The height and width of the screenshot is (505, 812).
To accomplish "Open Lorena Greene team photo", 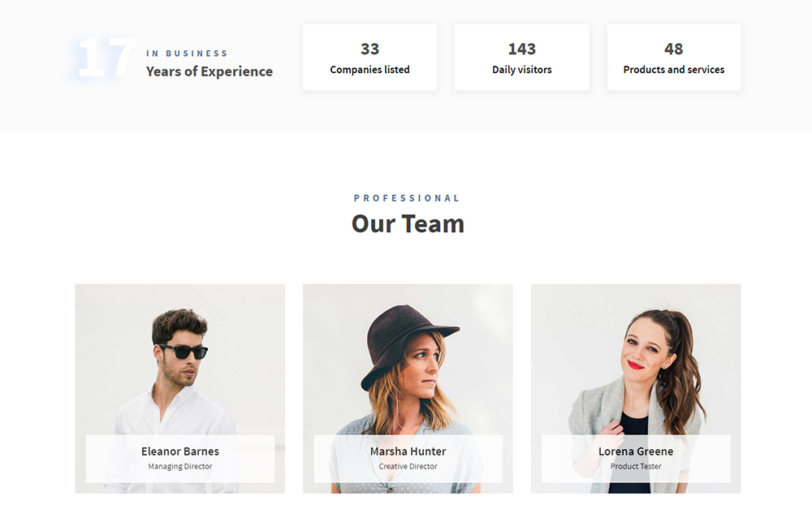I will (x=636, y=360).
